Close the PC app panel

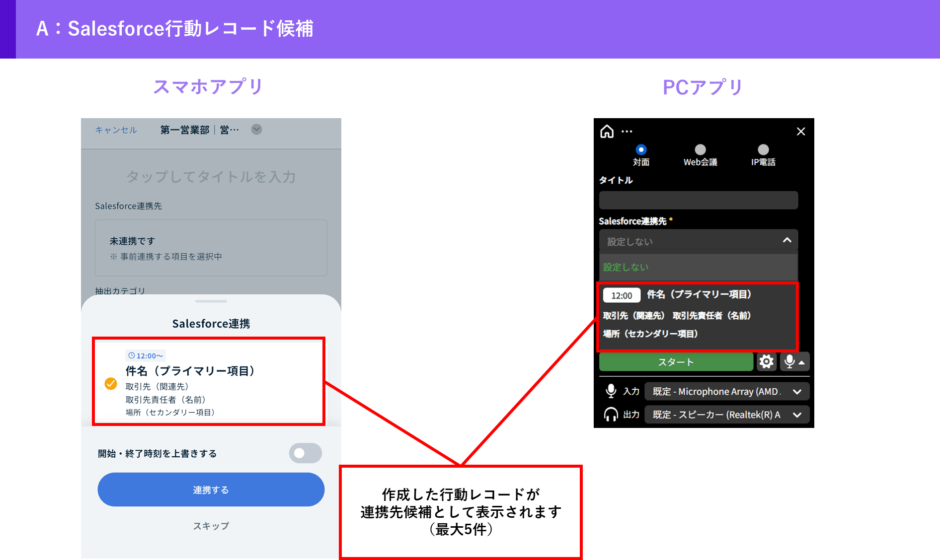click(x=800, y=132)
